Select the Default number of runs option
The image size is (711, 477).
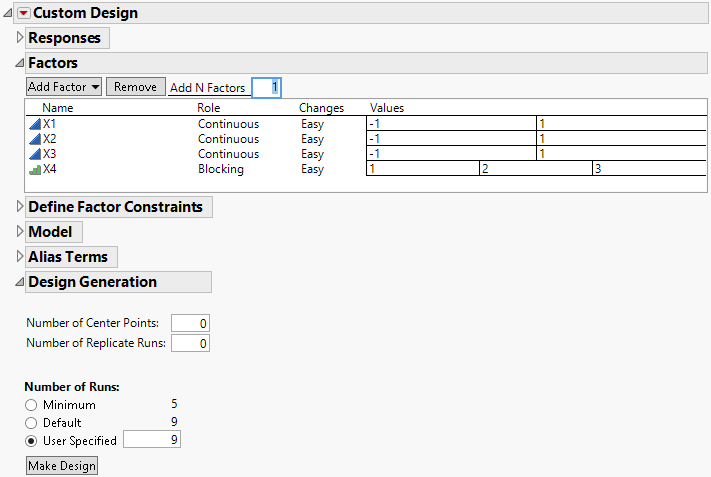click(x=32, y=423)
